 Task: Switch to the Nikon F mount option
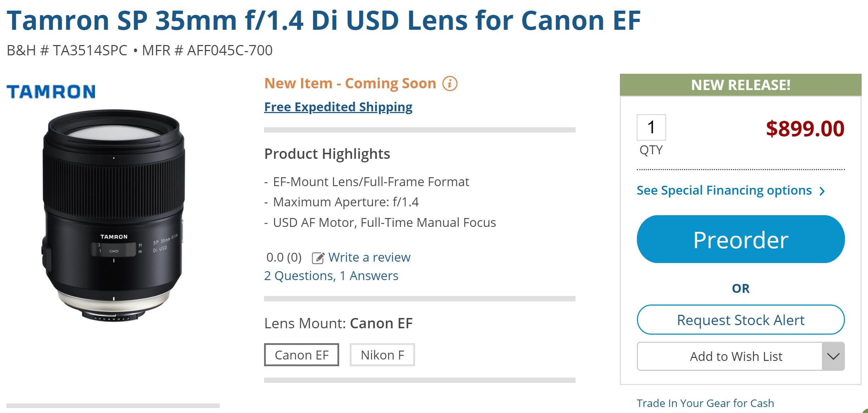(382, 355)
